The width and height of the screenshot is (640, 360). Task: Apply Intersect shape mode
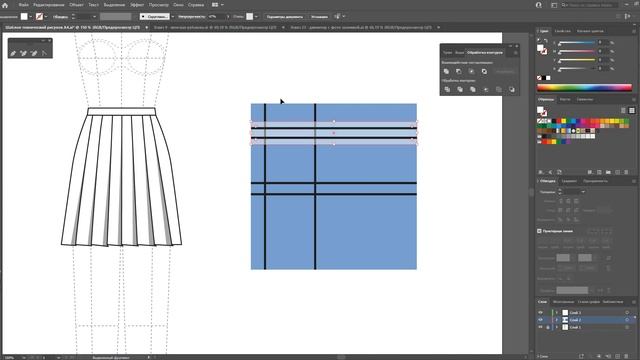coord(471,71)
